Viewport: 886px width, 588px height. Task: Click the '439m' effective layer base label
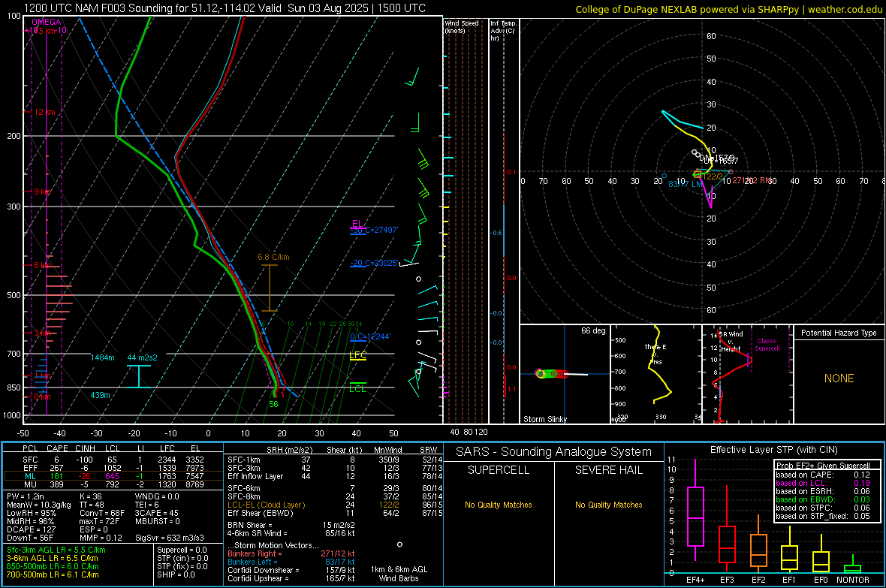(x=100, y=395)
